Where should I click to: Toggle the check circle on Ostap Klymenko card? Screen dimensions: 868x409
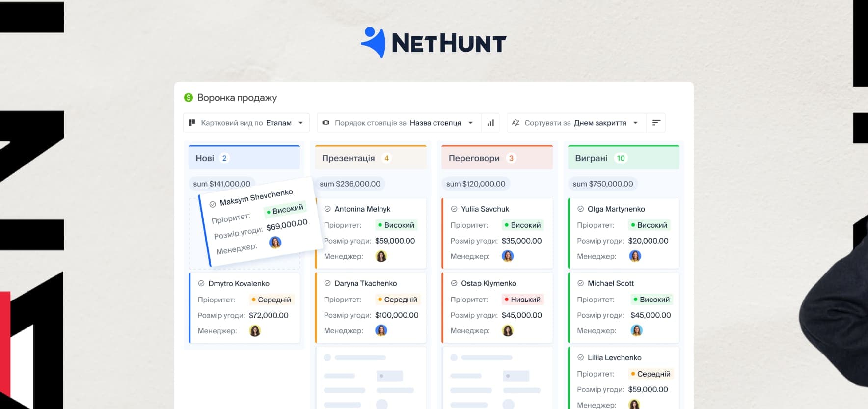click(454, 283)
